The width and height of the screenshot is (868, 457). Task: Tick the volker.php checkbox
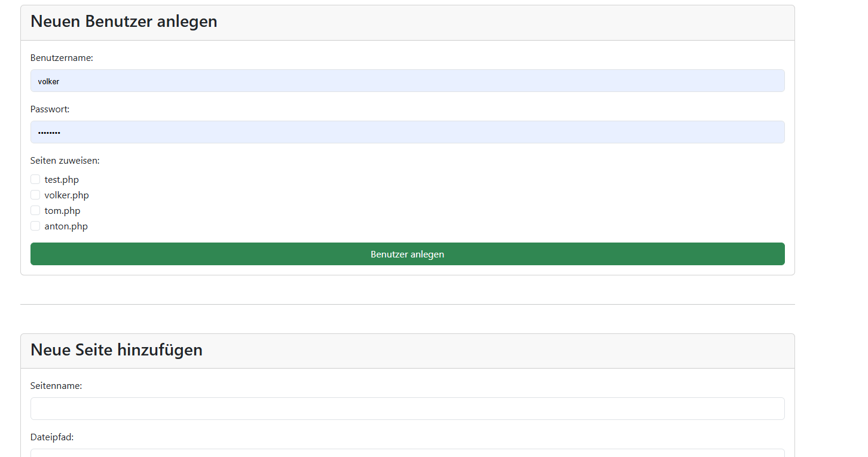pos(35,195)
